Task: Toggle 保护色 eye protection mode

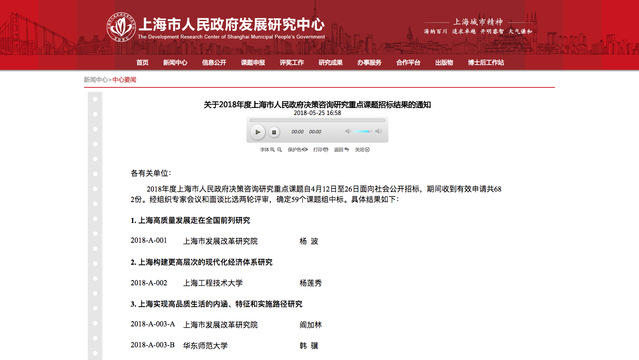Action: 297,150
